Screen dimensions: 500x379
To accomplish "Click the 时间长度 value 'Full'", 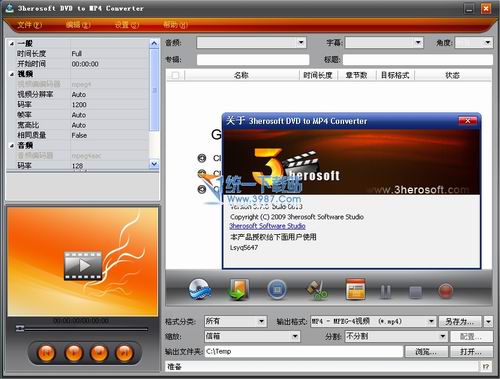I will (77, 54).
